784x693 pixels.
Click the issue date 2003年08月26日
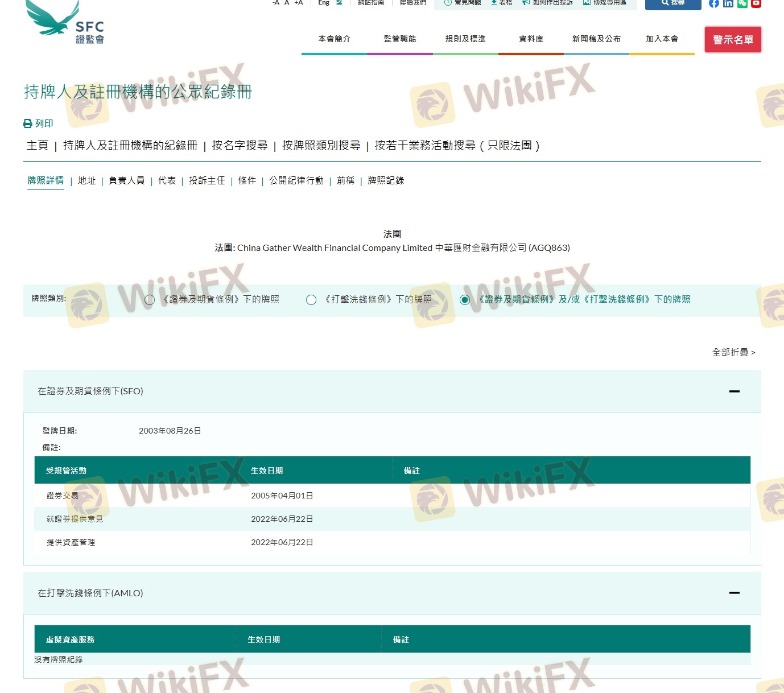click(170, 431)
